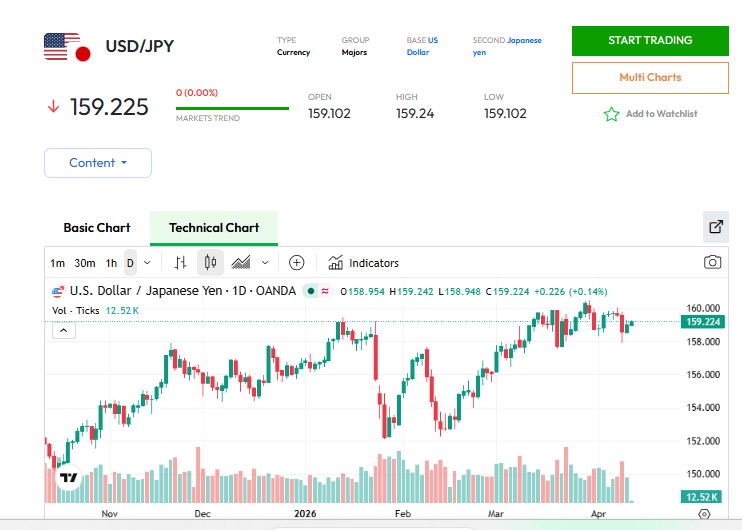
Task: Take a chart snapshot with the camera icon
Action: click(712, 263)
